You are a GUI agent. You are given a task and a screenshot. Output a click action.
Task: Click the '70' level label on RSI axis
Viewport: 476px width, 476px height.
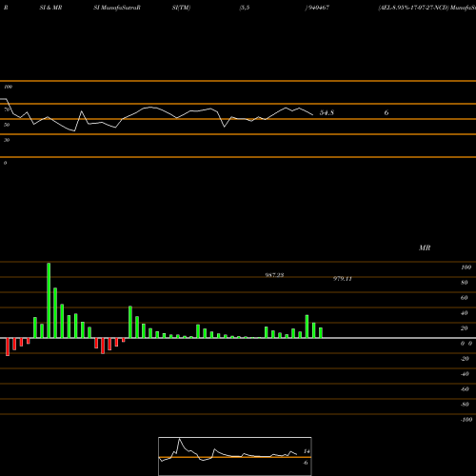(x=7, y=109)
